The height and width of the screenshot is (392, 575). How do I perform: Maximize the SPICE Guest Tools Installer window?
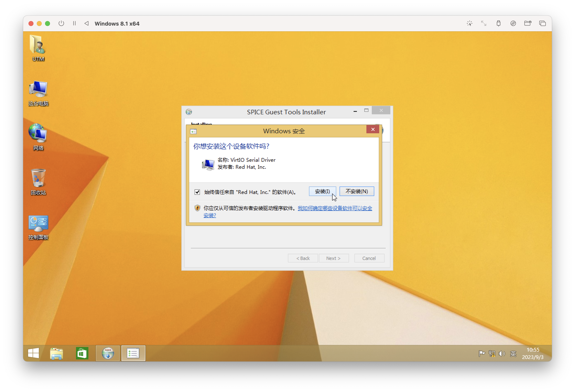coord(366,110)
